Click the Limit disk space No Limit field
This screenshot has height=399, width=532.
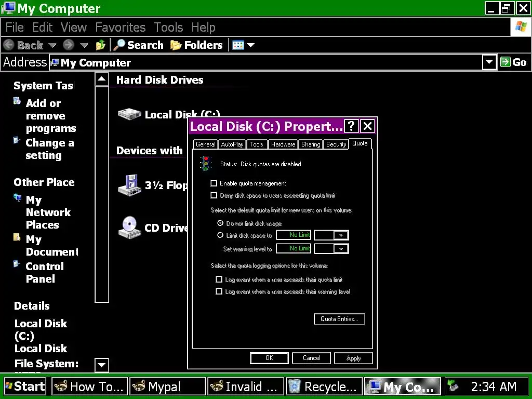pyautogui.click(x=294, y=235)
